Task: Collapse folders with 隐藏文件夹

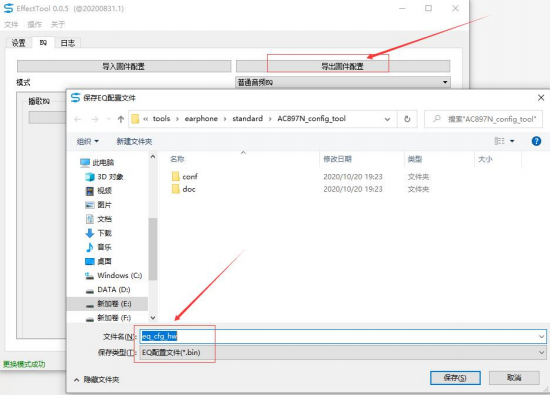Action: coord(97,379)
